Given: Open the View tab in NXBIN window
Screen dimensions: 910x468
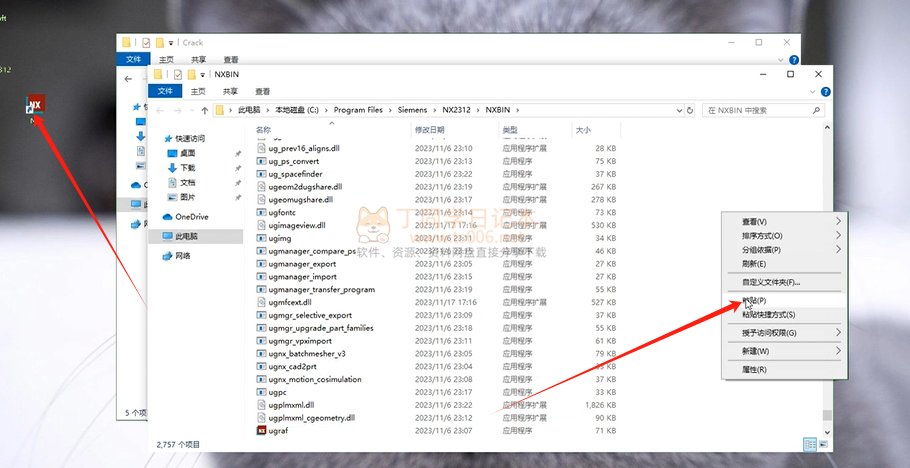Looking at the screenshot, I should (x=262, y=91).
